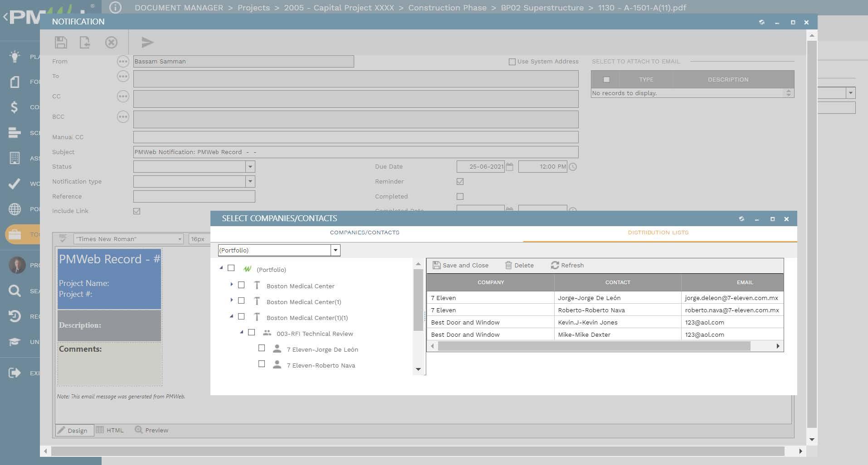Click the Delete button in contacts grid
868x465 pixels.
tap(519, 265)
